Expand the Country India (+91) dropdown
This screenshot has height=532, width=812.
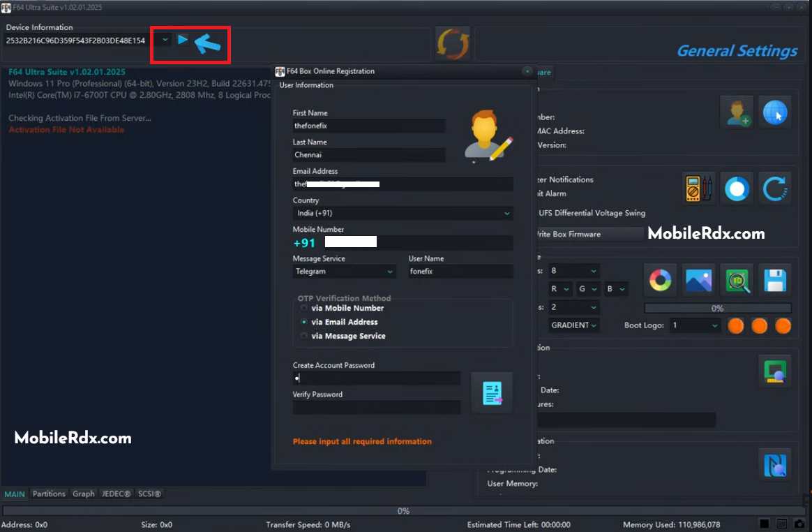point(403,213)
